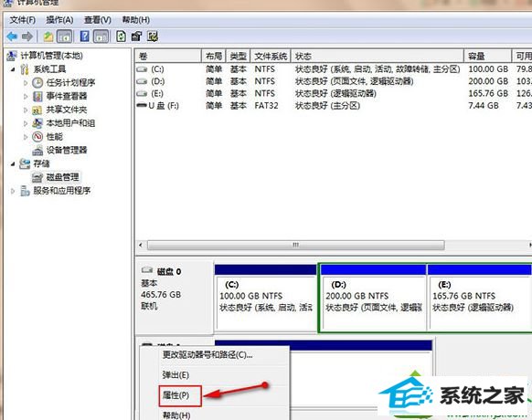
Task: Click the Forward arrow toolbar icon
Action: (27, 37)
